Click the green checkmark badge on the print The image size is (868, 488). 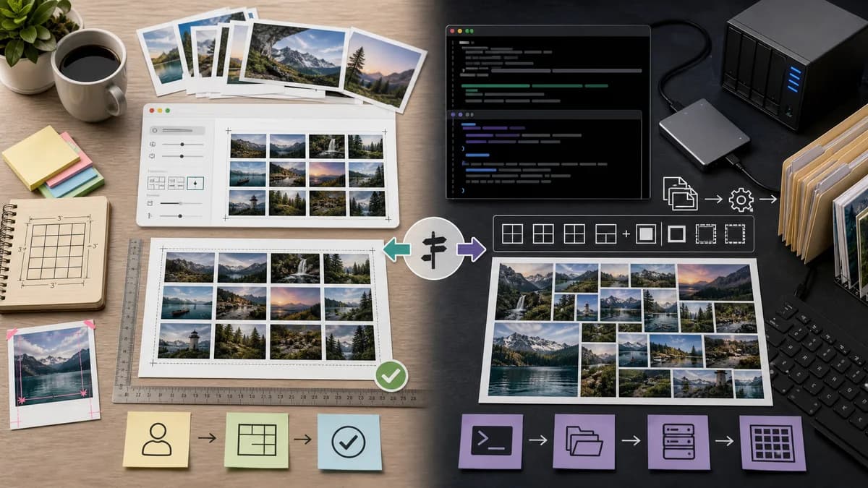[x=391, y=376]
